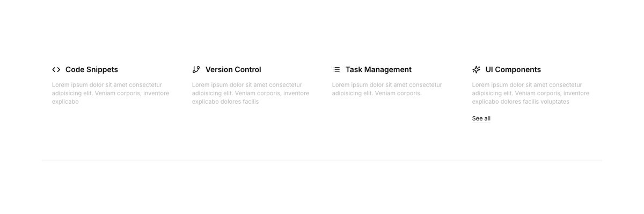Click the description paragraph under Version Control
Screen dimensions: 644x214
point(251,93)
